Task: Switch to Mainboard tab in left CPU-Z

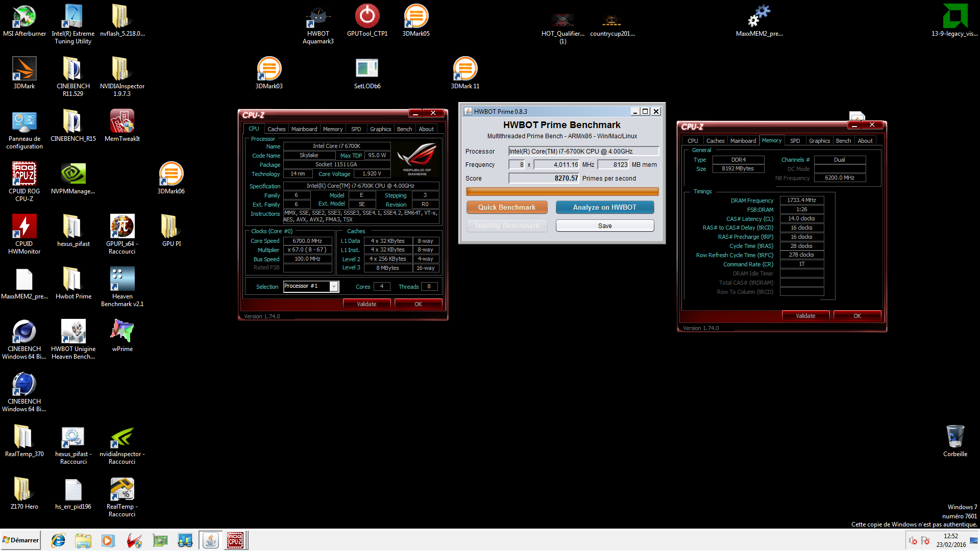Action: (304, 129)
